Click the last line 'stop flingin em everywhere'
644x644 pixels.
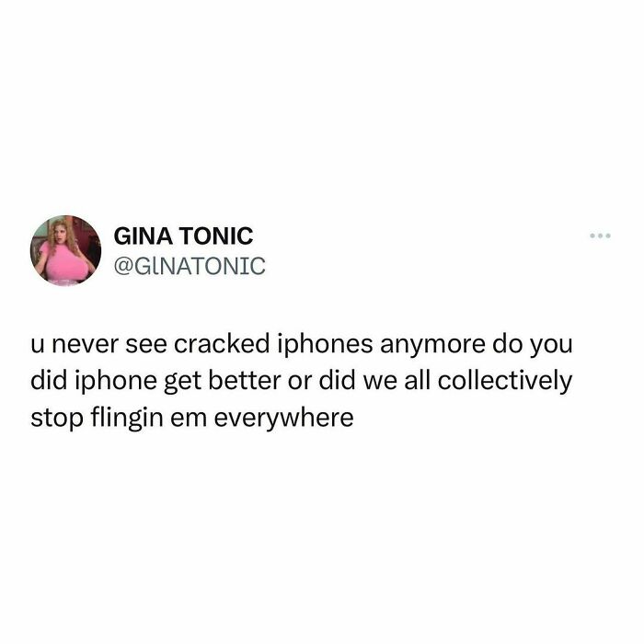(191, 418)
